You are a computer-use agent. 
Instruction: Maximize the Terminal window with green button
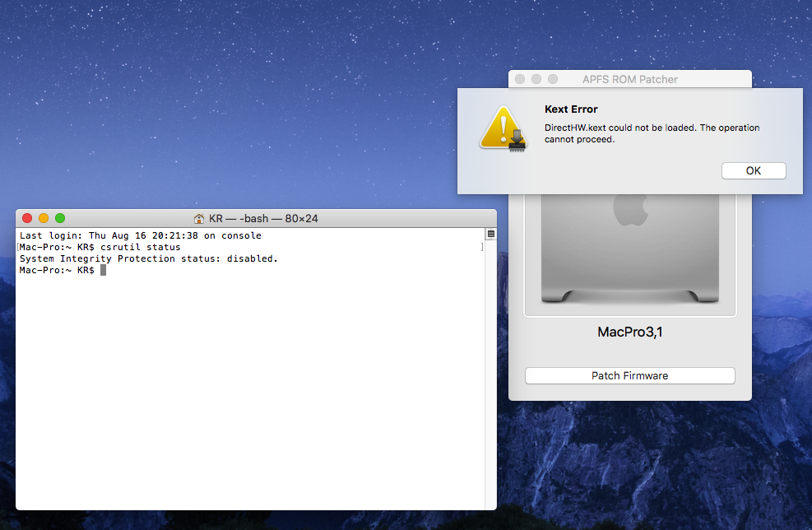click(x=60, y=218)
